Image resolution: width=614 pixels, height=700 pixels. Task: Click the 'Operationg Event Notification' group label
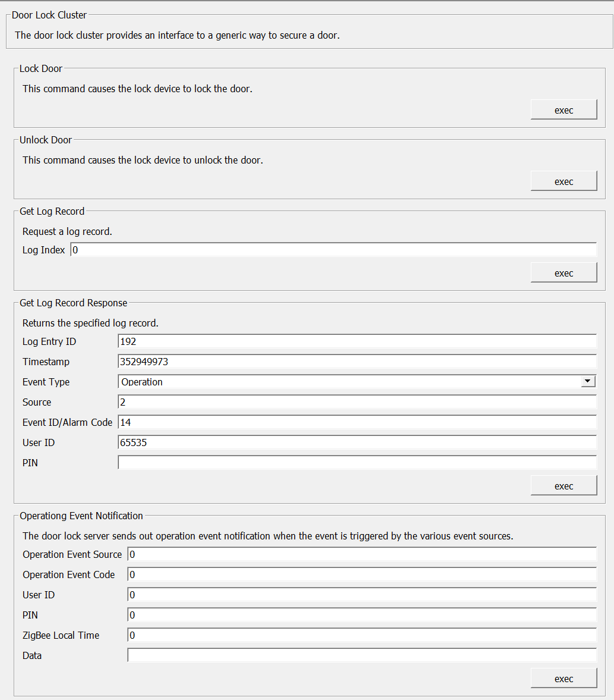(81, 516)
